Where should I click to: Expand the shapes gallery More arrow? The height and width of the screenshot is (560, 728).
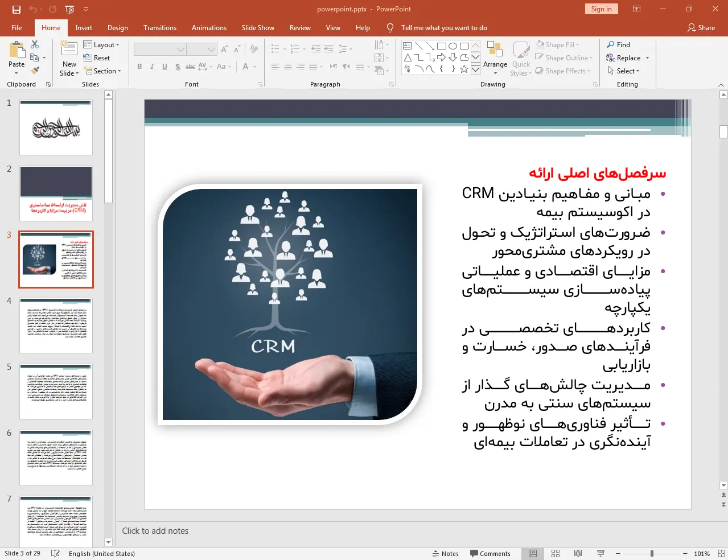(475, 69)
